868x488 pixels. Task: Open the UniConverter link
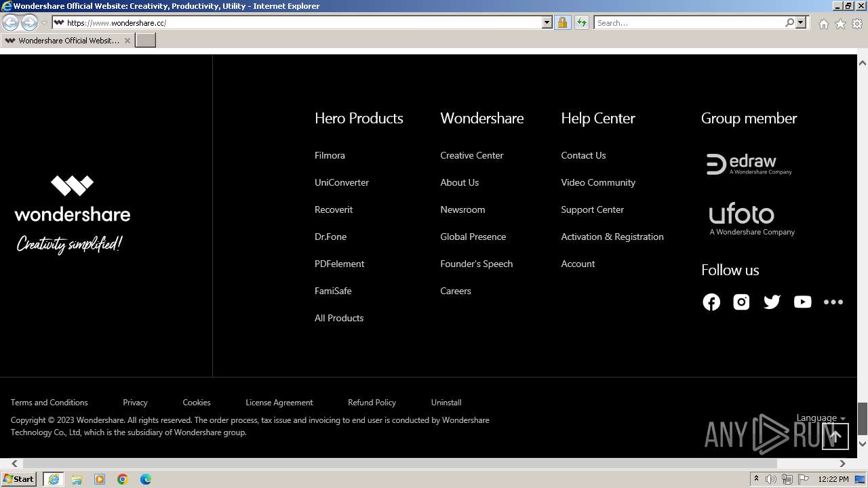click(342, 182)
